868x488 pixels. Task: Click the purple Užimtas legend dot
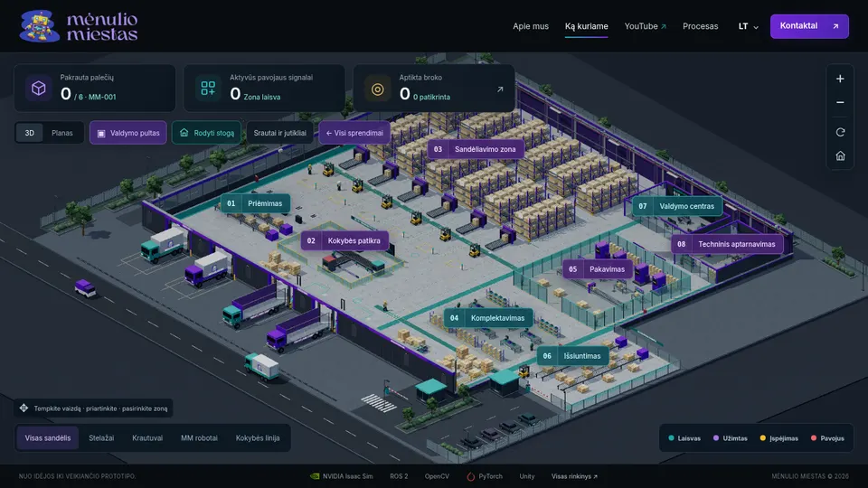716,437
